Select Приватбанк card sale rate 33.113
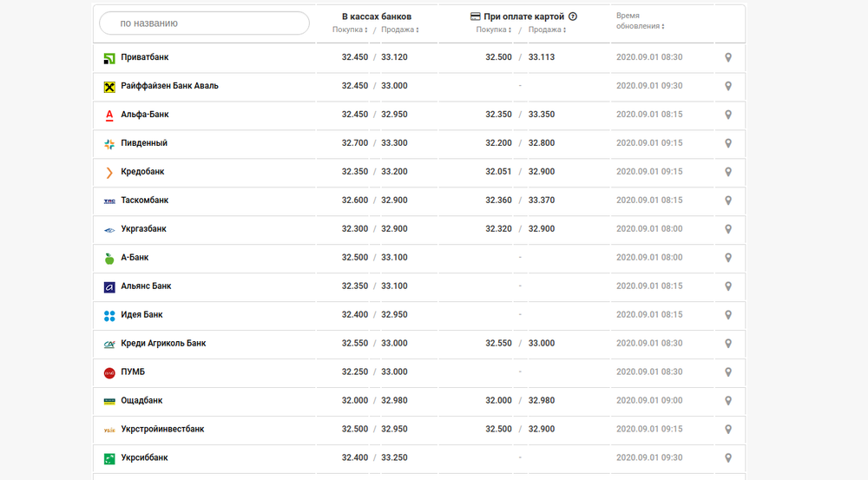This screenshot has height=480, width=868. [x=542, y=57]
